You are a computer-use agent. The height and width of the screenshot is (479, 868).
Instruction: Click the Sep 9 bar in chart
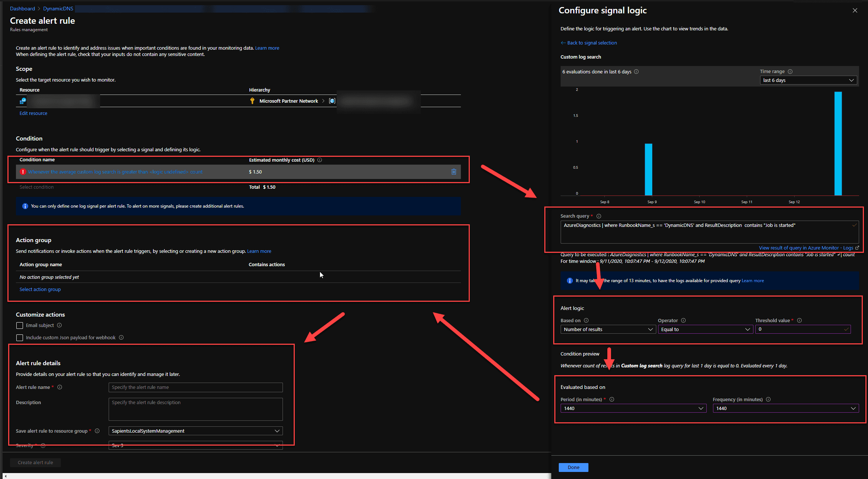(648, 169)
